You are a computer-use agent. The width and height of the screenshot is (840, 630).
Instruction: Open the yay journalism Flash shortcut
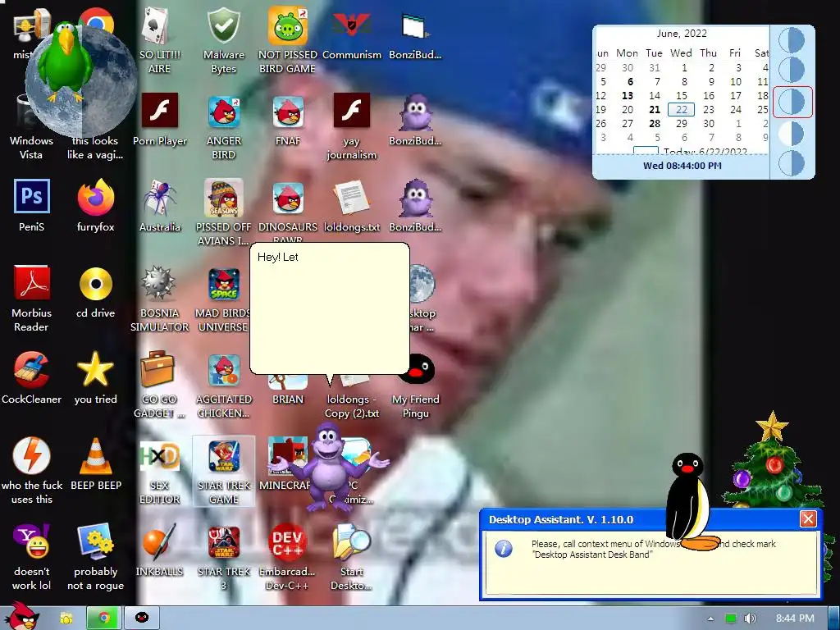352,126
